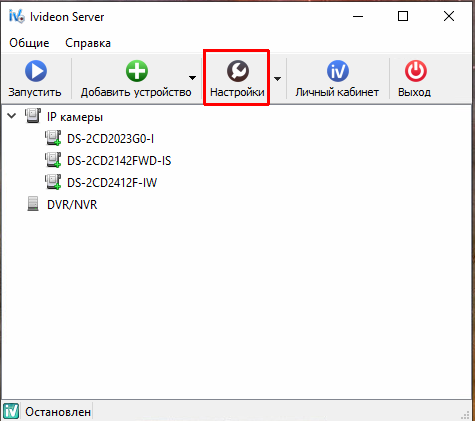
Task: Open the Справка menu
Action: pyautogui.click(x=88, y=43)
